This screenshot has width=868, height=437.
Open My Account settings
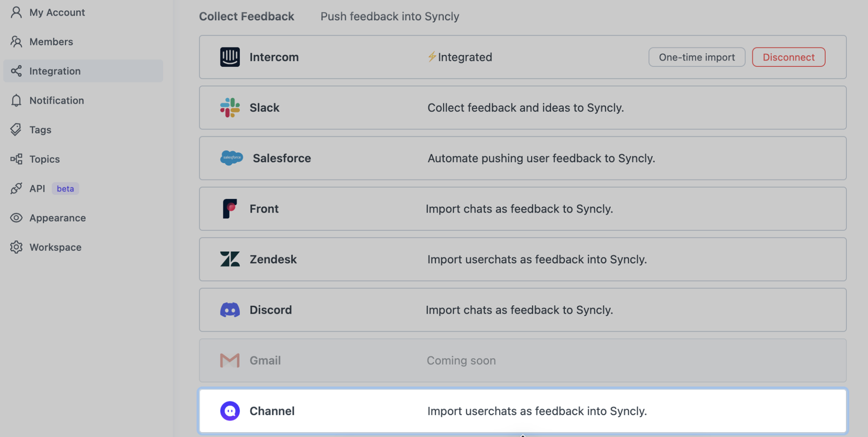[x=56, y=12]
